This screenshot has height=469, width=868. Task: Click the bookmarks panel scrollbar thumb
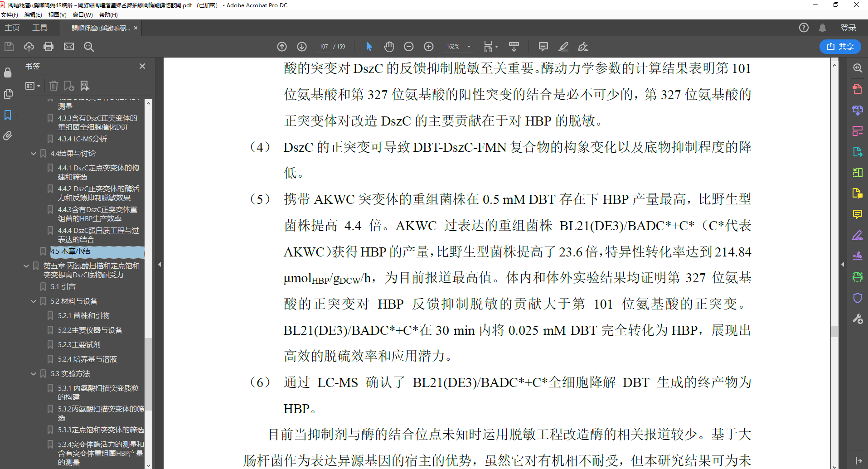pyautogui.click(x=148, y=374)
